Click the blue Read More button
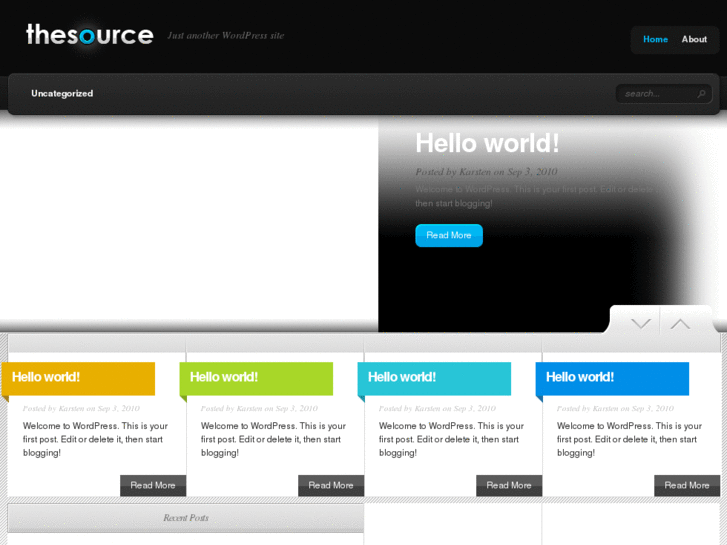Image resolution: width=727 pixels, height=545 pixels. point(449,235)
